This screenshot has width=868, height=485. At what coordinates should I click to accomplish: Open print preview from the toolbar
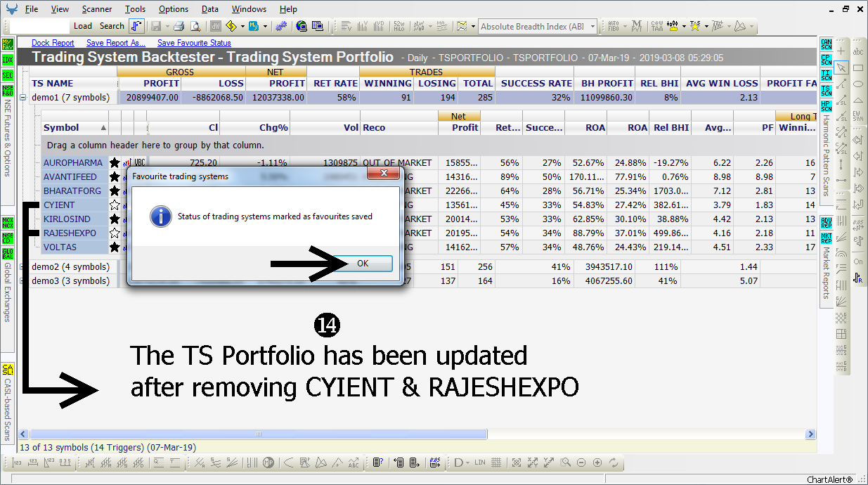pyautogui.click(x=195, y=26)
